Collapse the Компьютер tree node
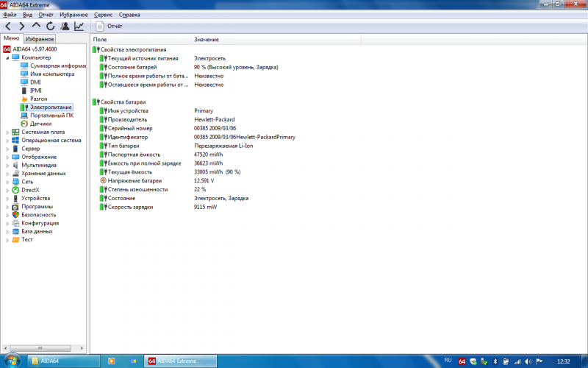Image resolution: width=588 pixels, height=368 pixels. [7, 58]
